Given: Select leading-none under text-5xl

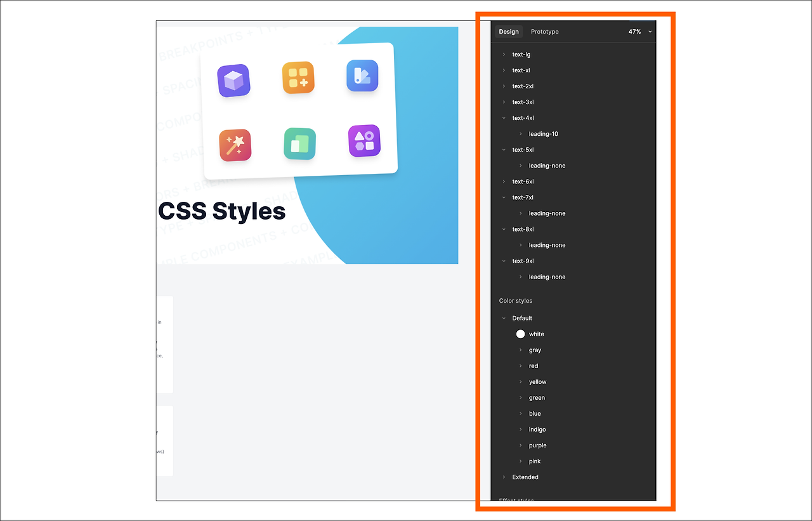Looking at the screenshot, I should tap(547, 166).
